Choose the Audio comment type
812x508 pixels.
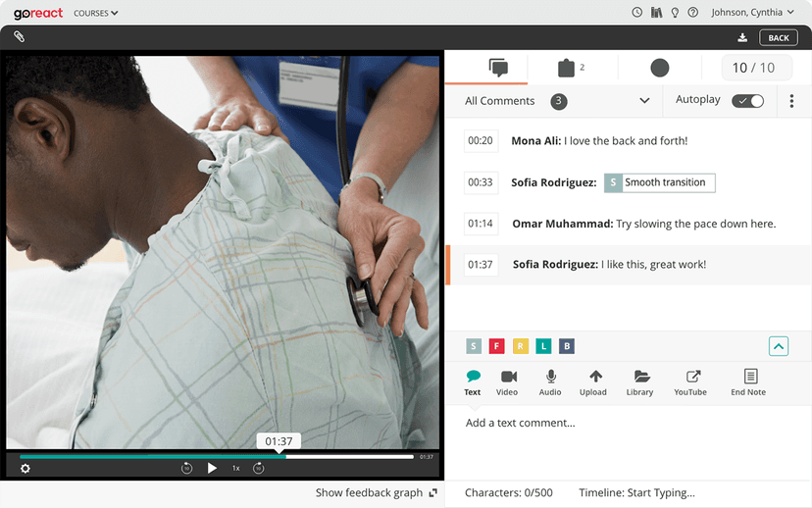click(550, 383)
